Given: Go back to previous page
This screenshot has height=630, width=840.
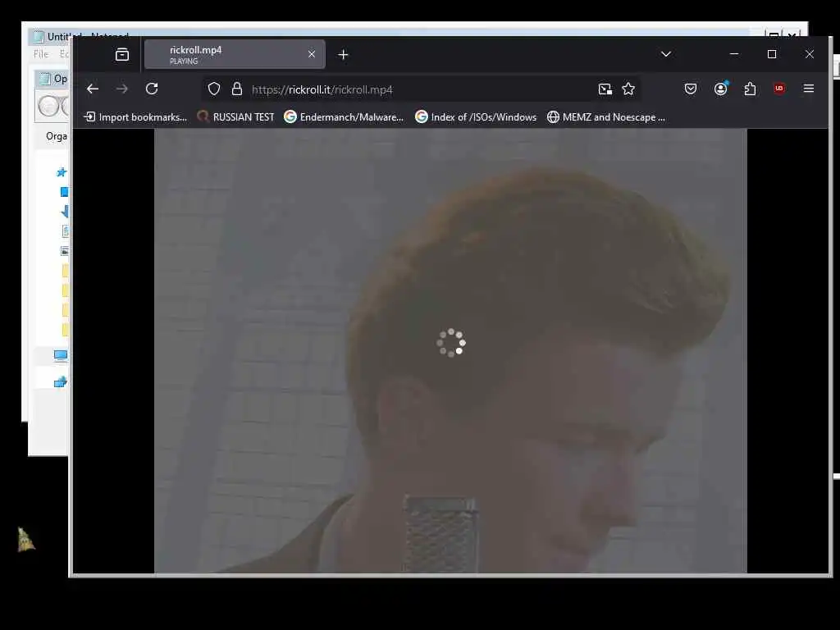Looking at the screenshot, I should pyautogui.click(x=93, y=89).
